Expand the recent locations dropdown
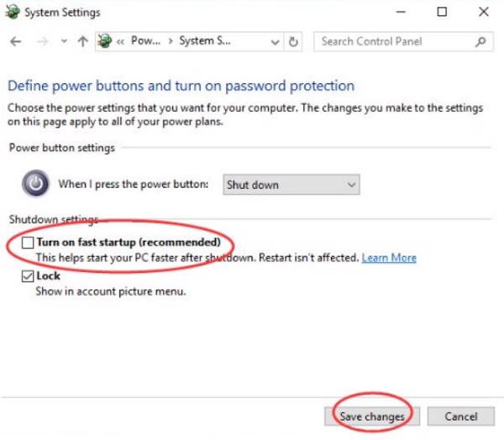This screenshot has height=440, width=504. click(64, 41)
